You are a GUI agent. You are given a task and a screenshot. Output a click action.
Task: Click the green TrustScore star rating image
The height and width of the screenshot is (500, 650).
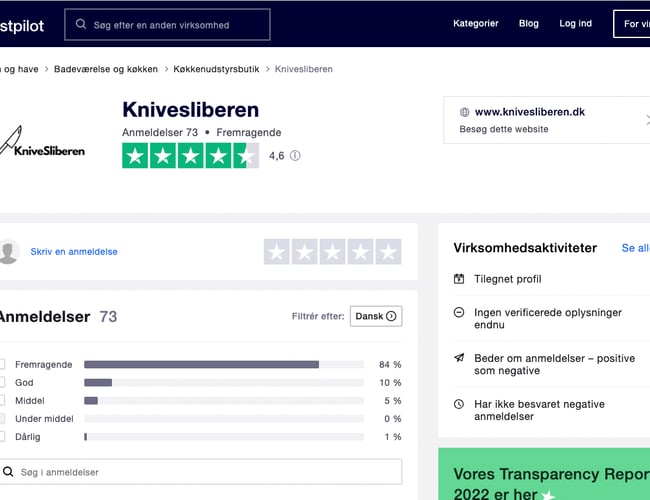click(x=190, y=155)
